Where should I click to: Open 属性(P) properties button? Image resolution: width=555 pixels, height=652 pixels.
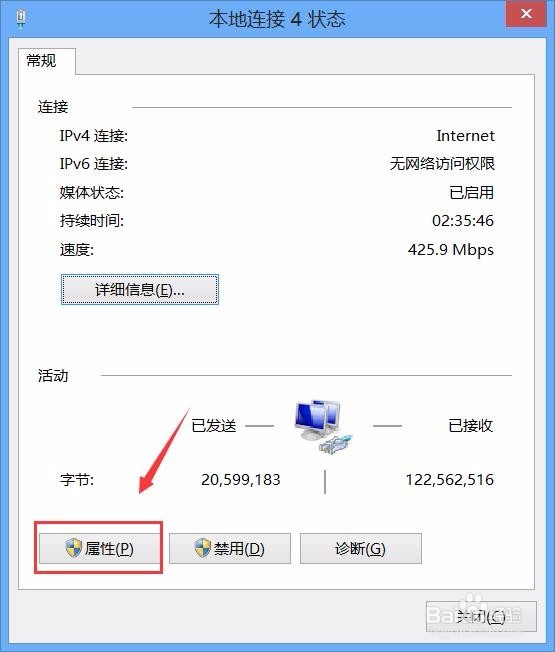coord(99,548)
